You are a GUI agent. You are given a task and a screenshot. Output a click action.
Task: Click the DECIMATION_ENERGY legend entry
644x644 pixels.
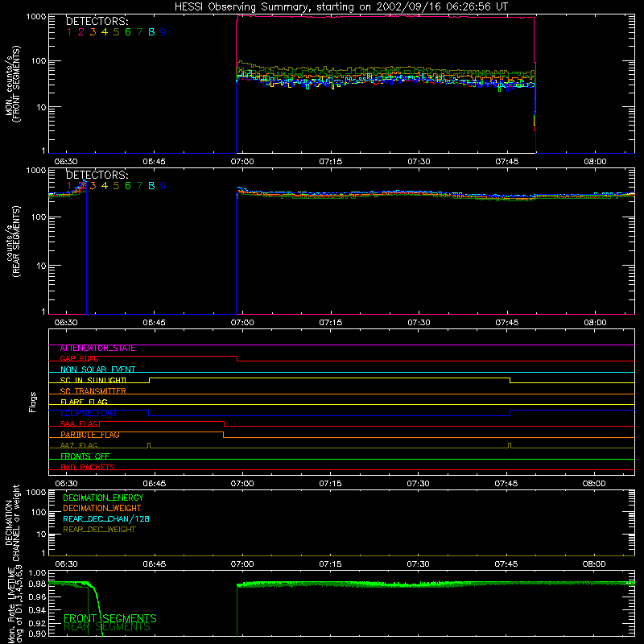pos(103,497)
